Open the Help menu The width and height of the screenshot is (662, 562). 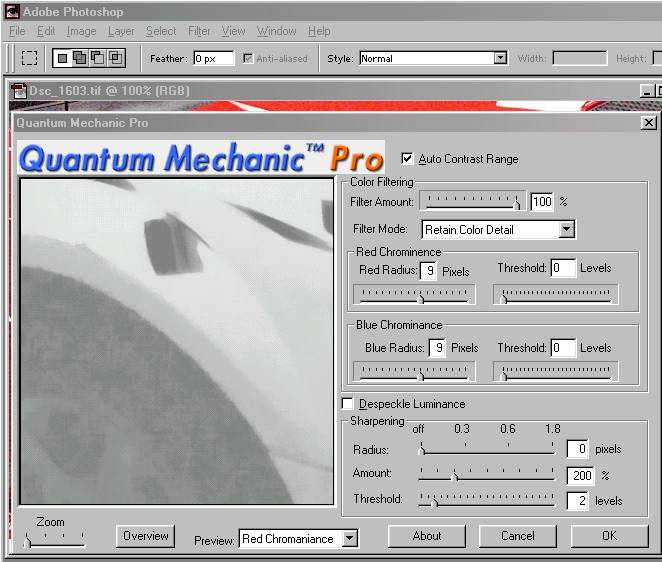pyautogui.click(x=319, y=31)
